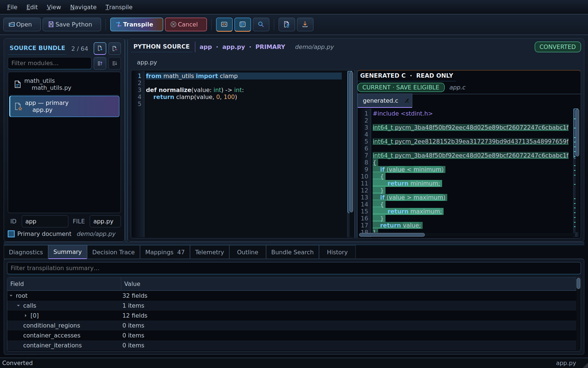Click the '12 fields' value cell
Image resolution: width=588 pixels, height=368 pixels.
click(135, 315)
